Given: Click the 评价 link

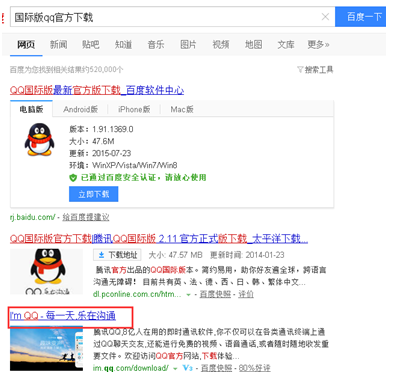Looking at the screenshot, I should point(246,294).
